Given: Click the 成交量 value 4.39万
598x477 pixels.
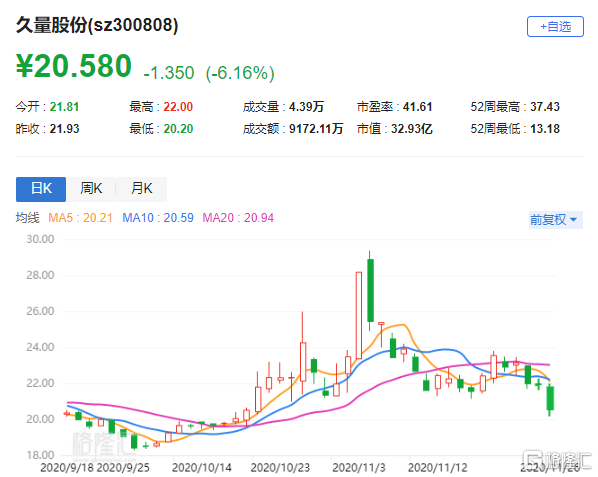Looking at the screenshot, I should point(306,107).
